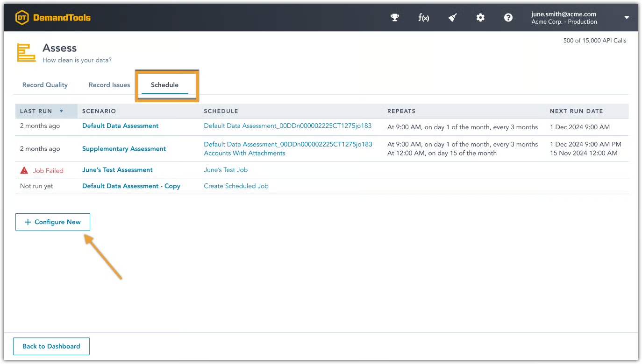Viewport: 642px width, 364px height.
Task: Click the Assess module icon
Action: (26, 52)
